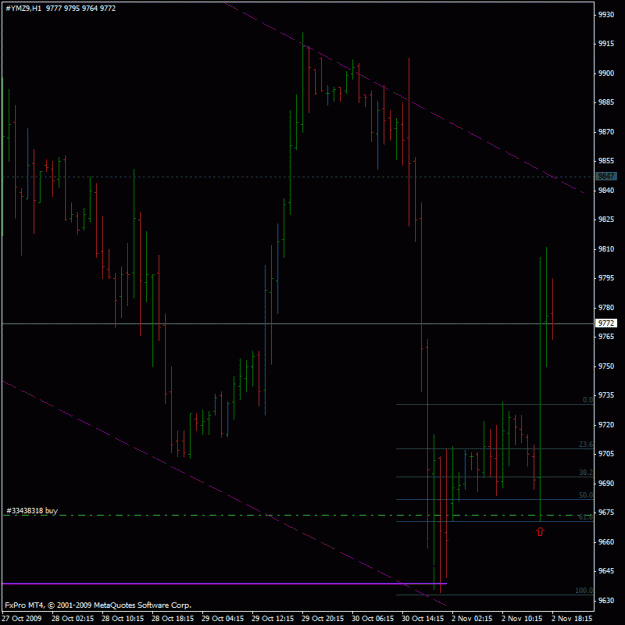Click the current price tag 9772
The height and width of the screenshot is (625, 625).
click(x=606, y=323)
